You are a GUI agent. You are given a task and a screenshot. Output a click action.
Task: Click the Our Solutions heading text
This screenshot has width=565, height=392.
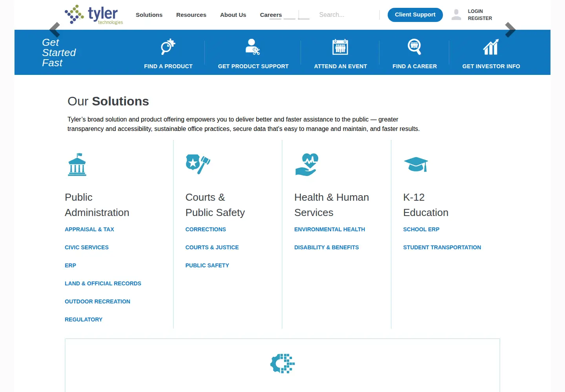click(x=108, y=101)
